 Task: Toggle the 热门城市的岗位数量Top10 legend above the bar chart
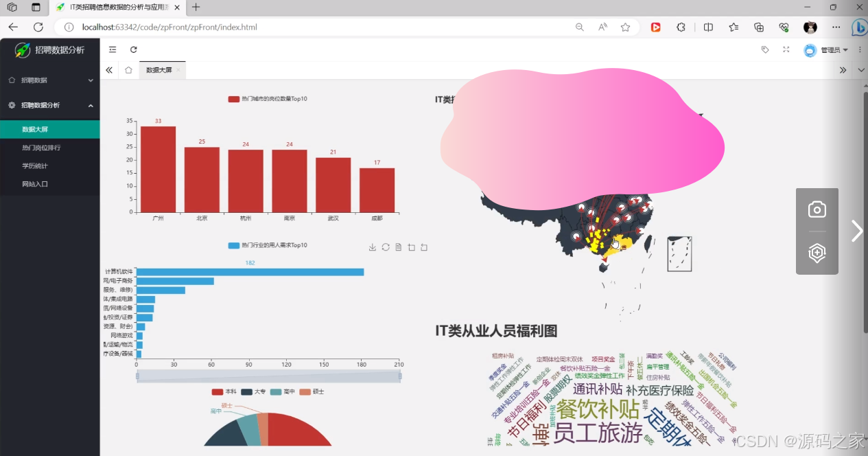click(266, 99)
